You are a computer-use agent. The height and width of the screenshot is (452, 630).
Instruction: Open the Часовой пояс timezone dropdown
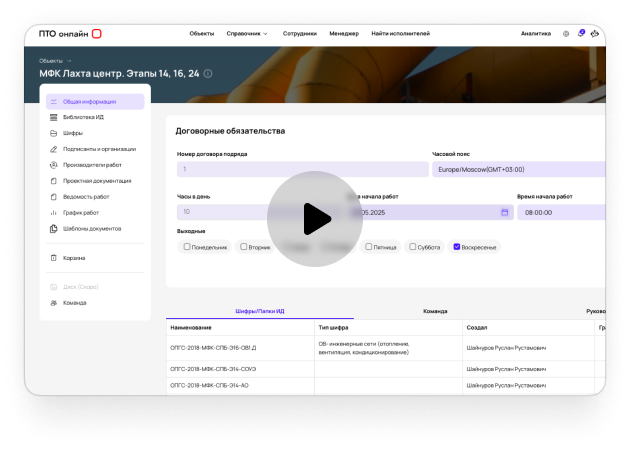(517, 170)
